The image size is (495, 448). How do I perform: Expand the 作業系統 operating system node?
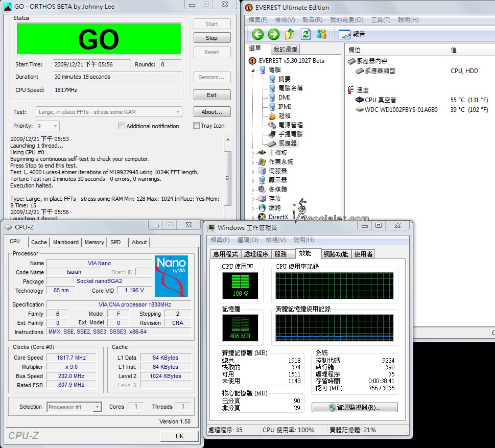pyautogui.click(x=253, y=162)
